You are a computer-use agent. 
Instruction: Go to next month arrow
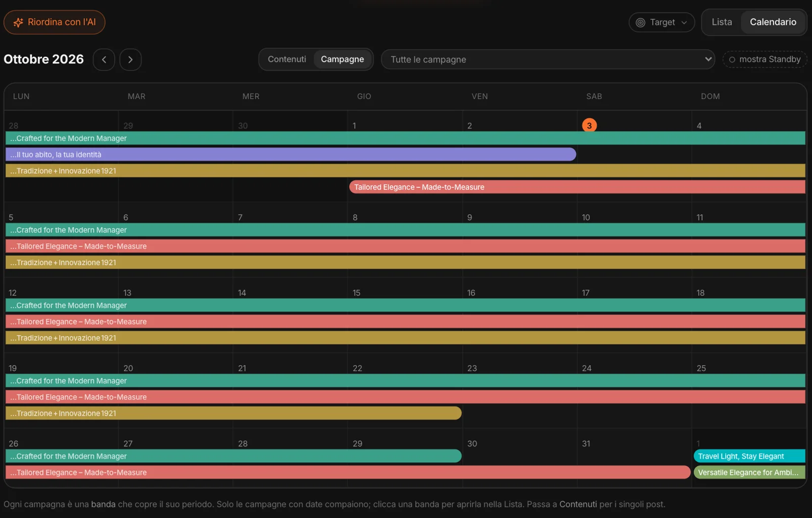coord(130,59)
